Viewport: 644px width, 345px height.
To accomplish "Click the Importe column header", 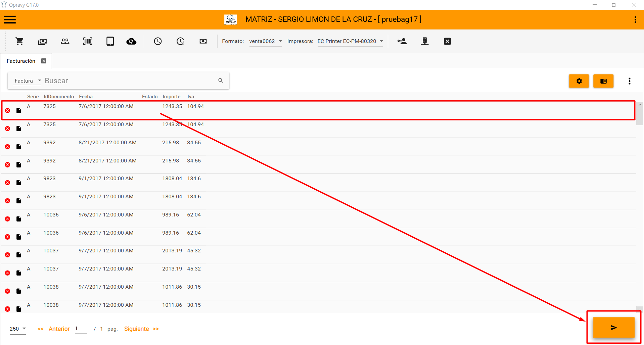I will (172, 97).
